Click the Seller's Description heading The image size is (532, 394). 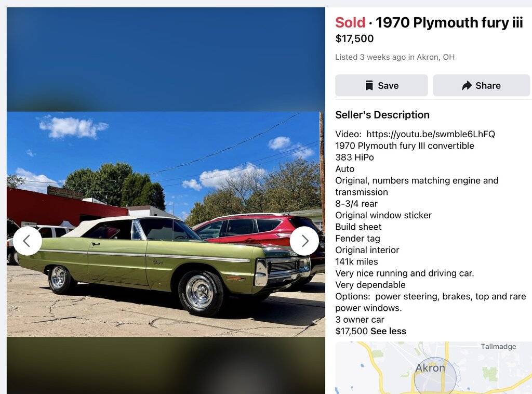pos(382,115)
